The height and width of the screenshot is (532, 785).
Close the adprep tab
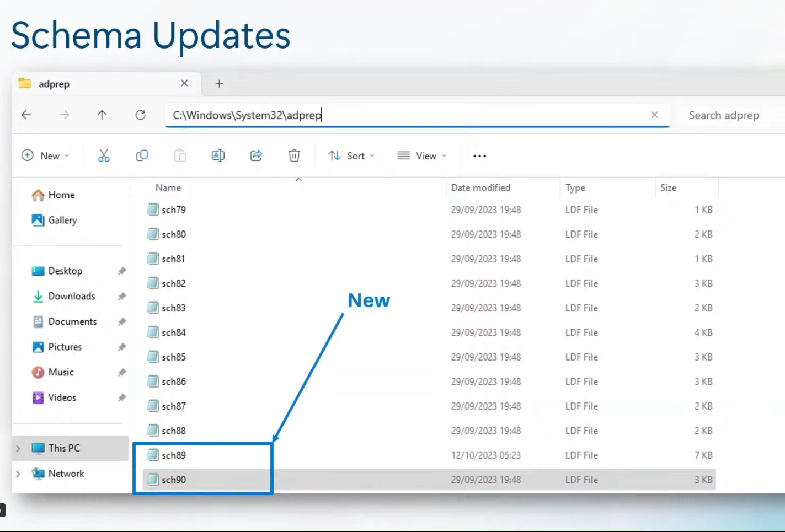pos(184,83)
